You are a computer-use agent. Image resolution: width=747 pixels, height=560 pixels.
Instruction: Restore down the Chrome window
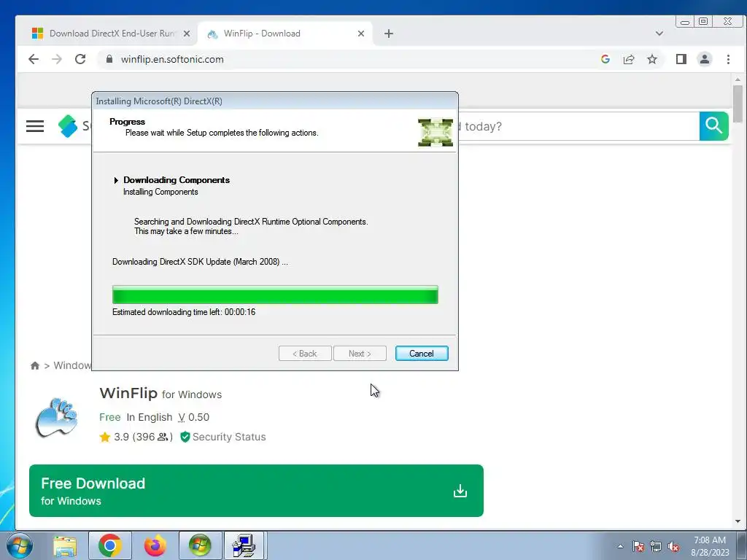(x=703, y=21)
